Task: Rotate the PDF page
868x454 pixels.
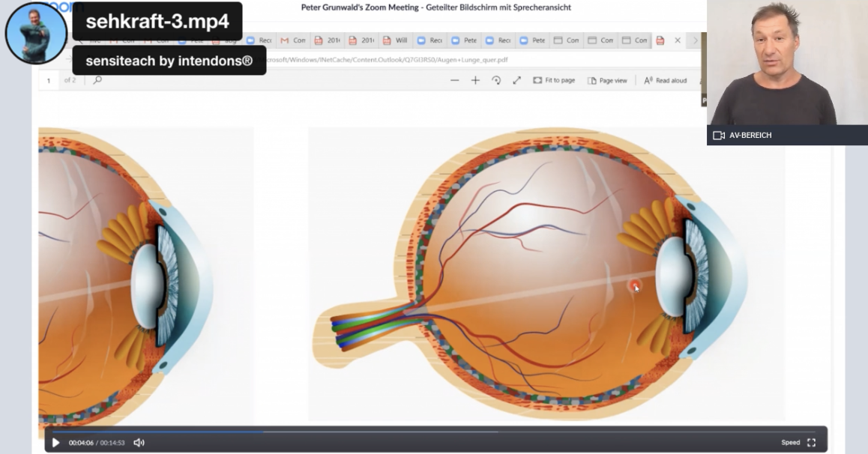Action: [496, 80]
